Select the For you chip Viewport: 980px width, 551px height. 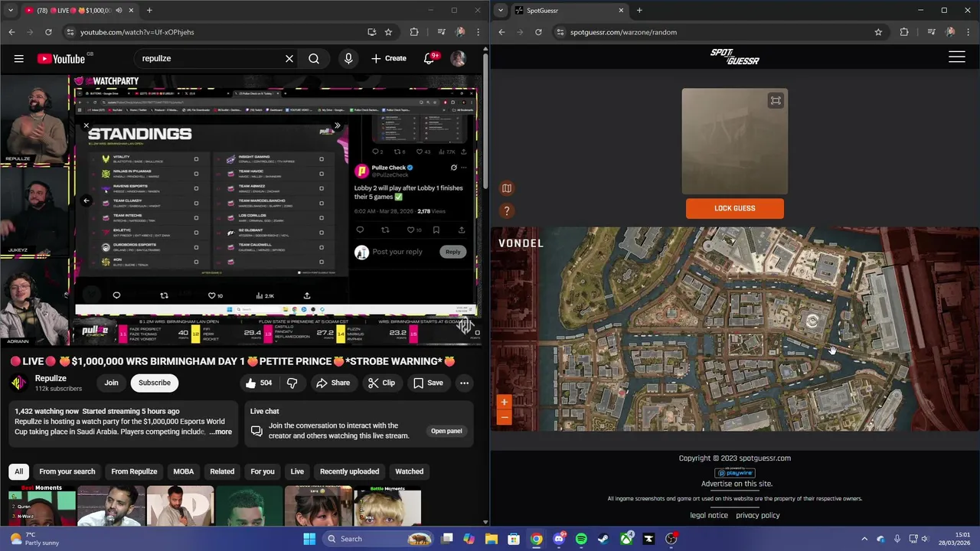pyautogui.click(x=263, y=471)
